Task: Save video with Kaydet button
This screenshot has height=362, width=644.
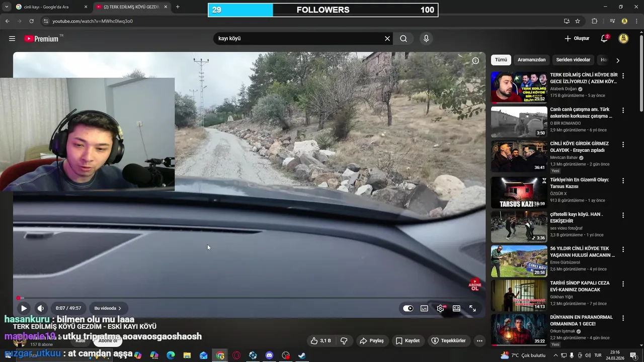Action: 408,341
